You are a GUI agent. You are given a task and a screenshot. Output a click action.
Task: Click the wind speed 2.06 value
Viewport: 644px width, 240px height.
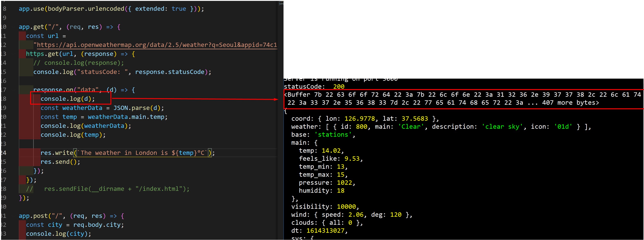pyautogui.click(x=357, y=214)
